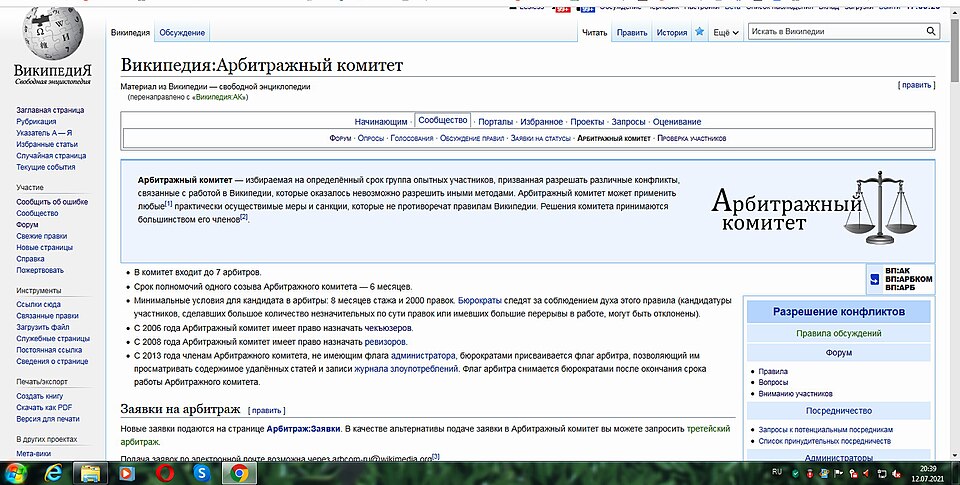The width and height of the screenshot is (960, 485).
Task: Open the Править tab
Action: (x=632, y=32)
